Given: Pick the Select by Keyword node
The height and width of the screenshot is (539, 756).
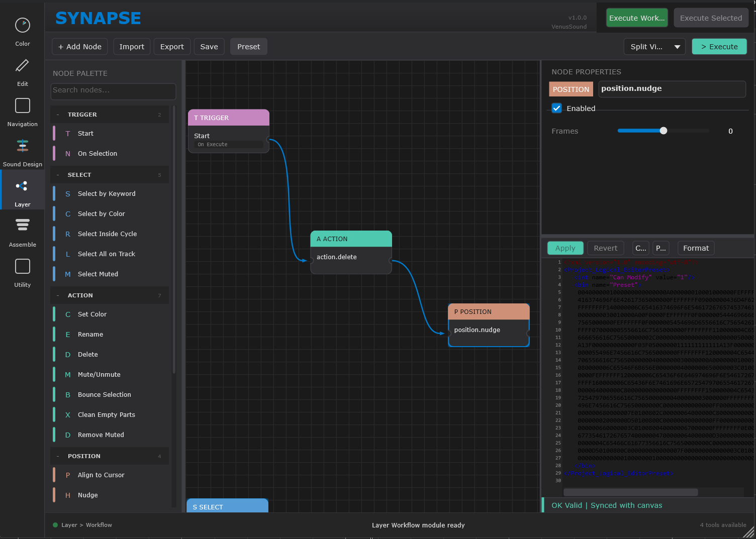Looking at the screenshot, I should click(x=111, y=194).
